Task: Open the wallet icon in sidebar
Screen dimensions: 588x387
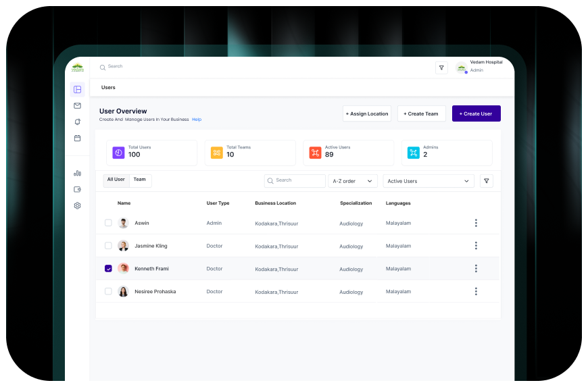Action: 77,189
